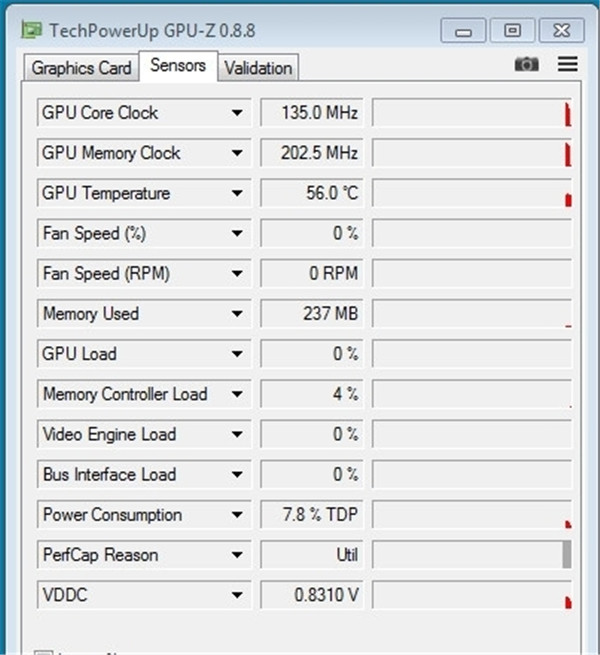Open the Bus Interface Load dropdown

click(237, 475)
